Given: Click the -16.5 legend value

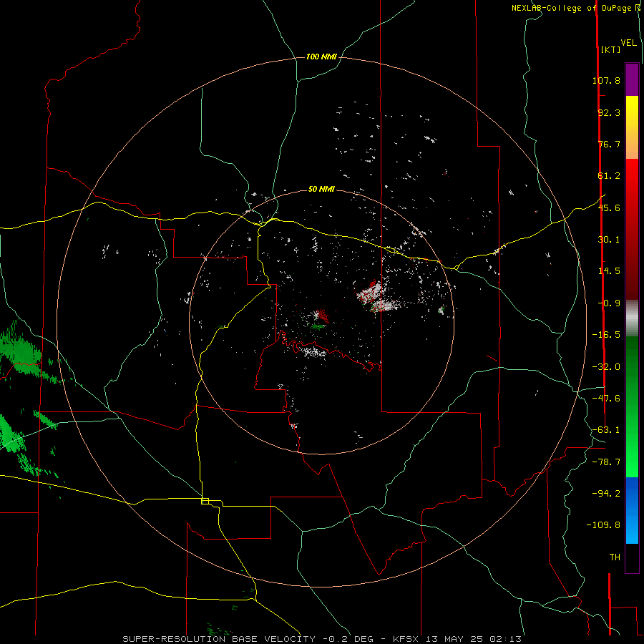Looking at the screenshot, I should pos(606,335).
